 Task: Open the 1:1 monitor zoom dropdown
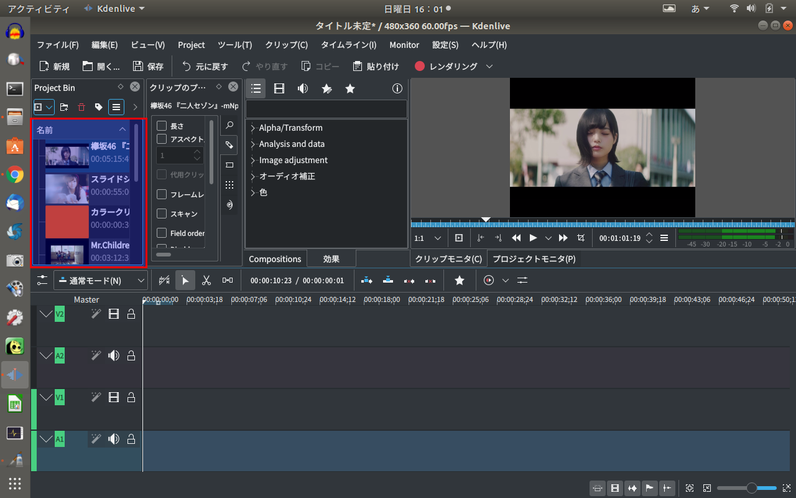(x=427, y=238)
